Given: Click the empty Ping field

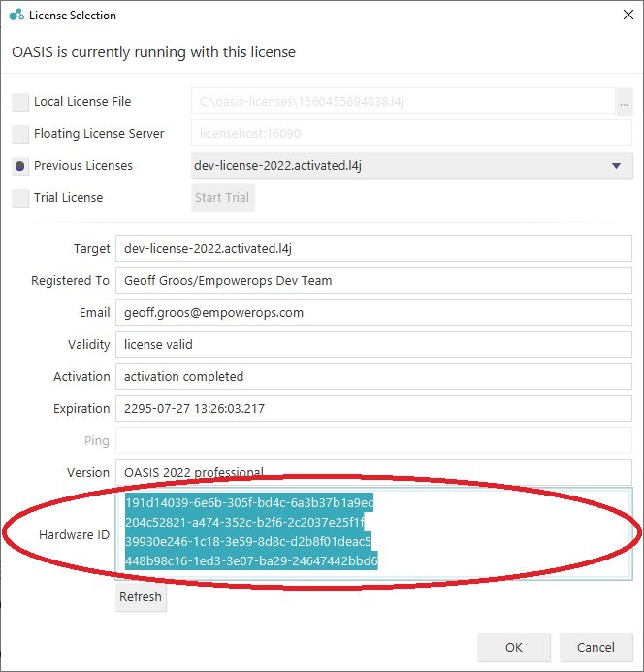Looking at the screenshot, I should (x=373, y=440).
